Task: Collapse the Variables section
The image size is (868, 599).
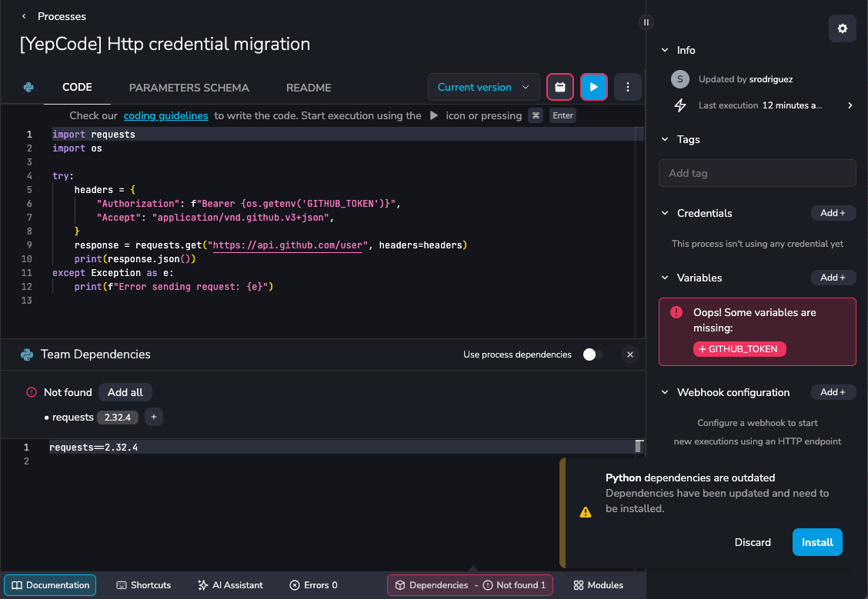Action: [664, 278]
